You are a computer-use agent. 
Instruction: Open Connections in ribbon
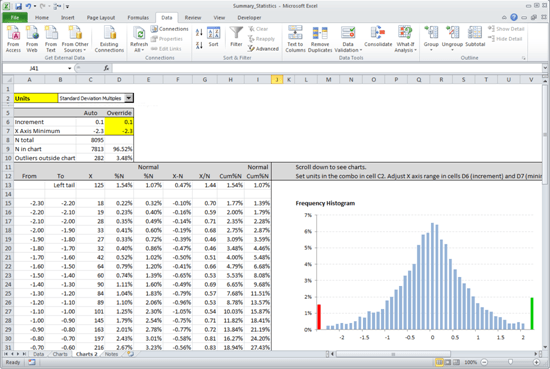tap(170, 29)
